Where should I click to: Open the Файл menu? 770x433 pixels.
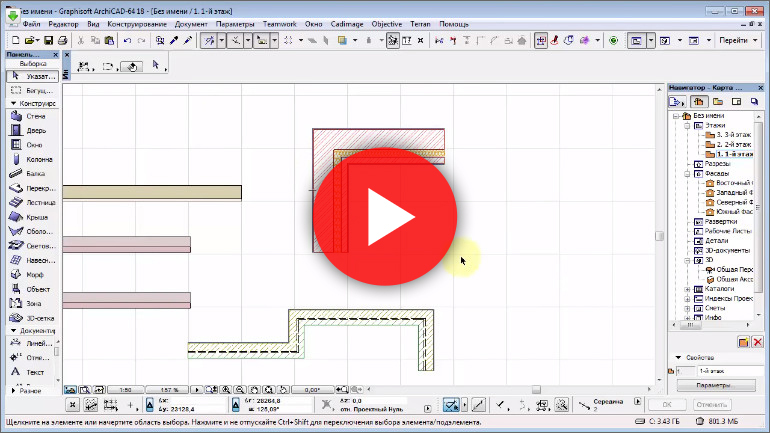coord(31,24)
